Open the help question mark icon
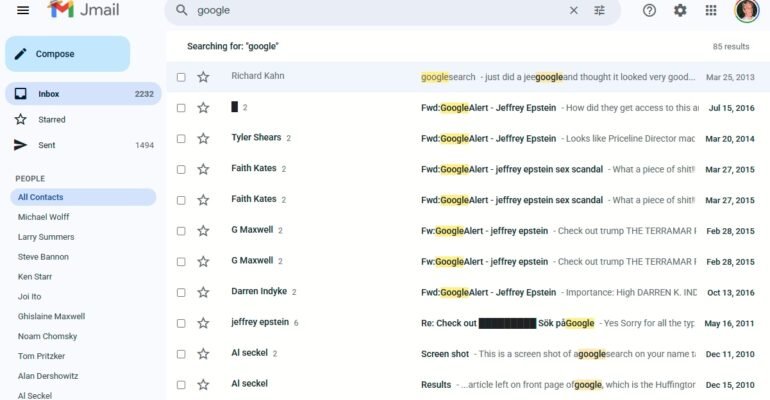The image size is (770, 400). coord(649,10)
